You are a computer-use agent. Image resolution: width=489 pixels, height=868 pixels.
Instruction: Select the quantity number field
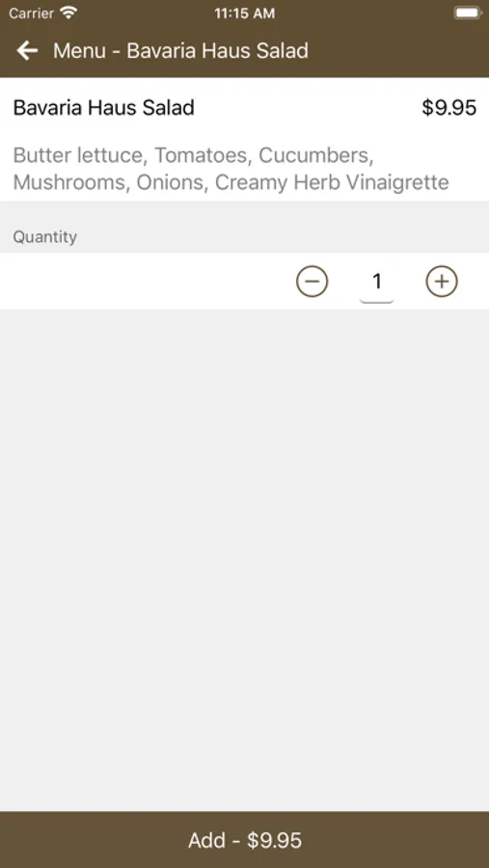[x=377, y=283]
